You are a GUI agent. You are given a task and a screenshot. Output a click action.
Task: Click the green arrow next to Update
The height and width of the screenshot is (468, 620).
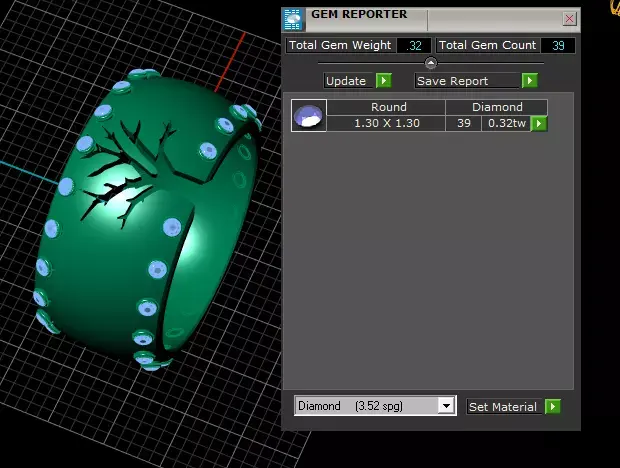pyautogui.click(x=384, y=81)
